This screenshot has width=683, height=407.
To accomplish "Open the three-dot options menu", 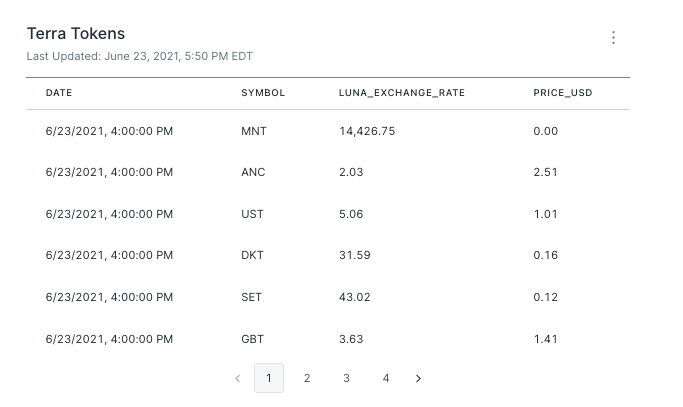I will tap(613, 38).
